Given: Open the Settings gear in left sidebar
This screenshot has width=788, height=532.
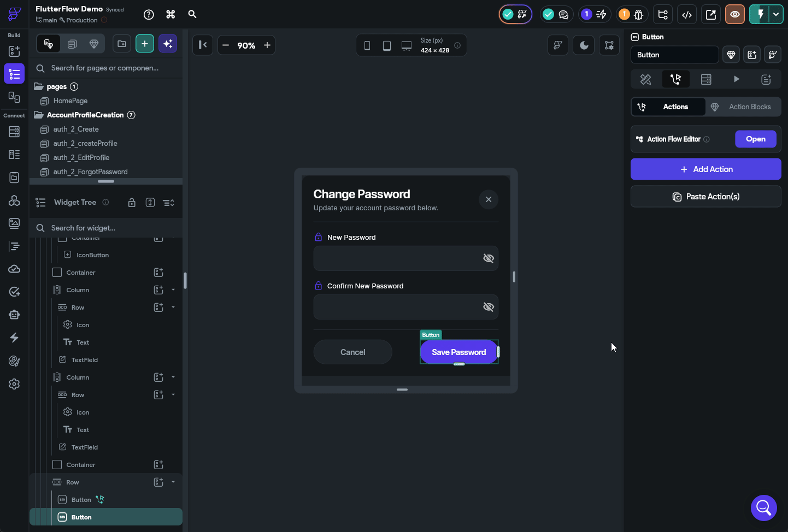Looking at the screenshot, I should click(14, 384).
